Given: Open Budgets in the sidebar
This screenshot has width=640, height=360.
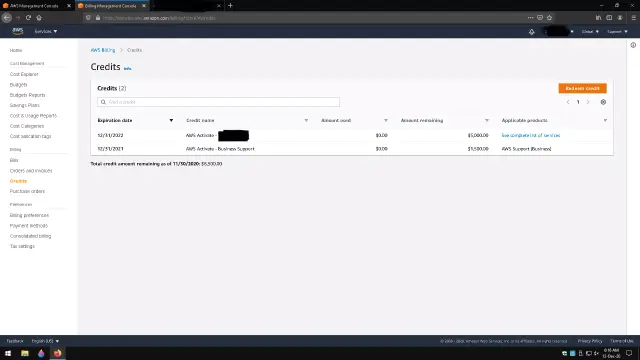Looking at the screenshot, I should pos(18,84).
